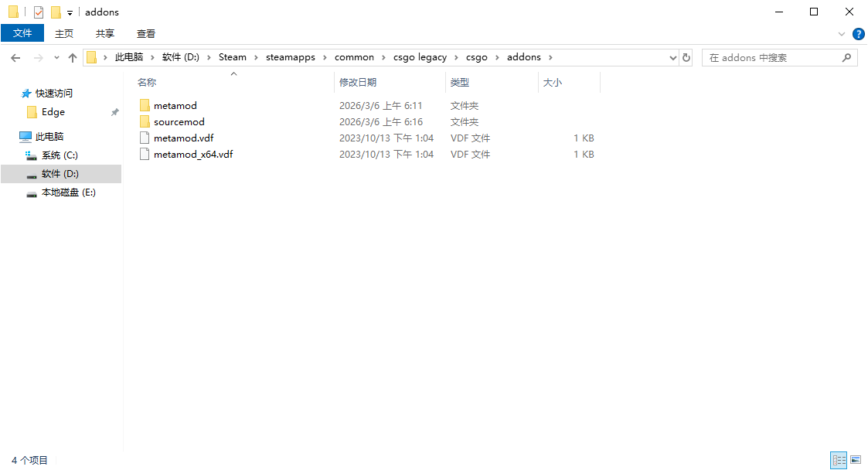Go forward with the Forward arrow
868x470 pixels.
(x=38, y=57)
